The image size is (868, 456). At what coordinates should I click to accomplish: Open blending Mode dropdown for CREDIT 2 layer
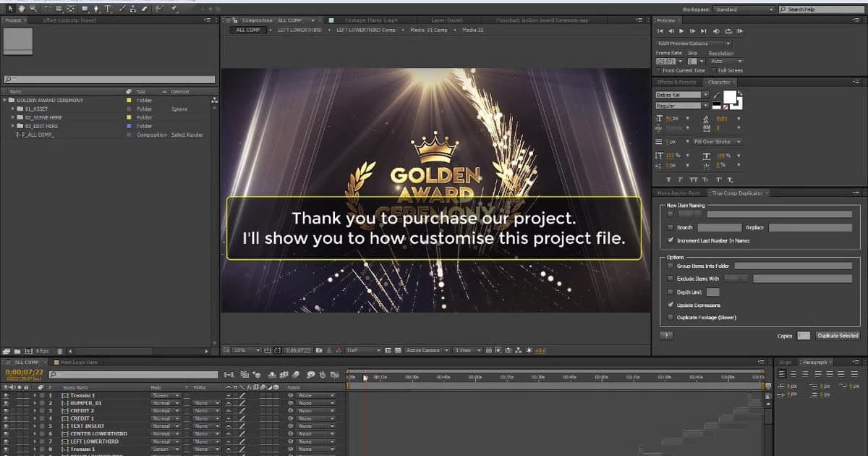(164, 411)
